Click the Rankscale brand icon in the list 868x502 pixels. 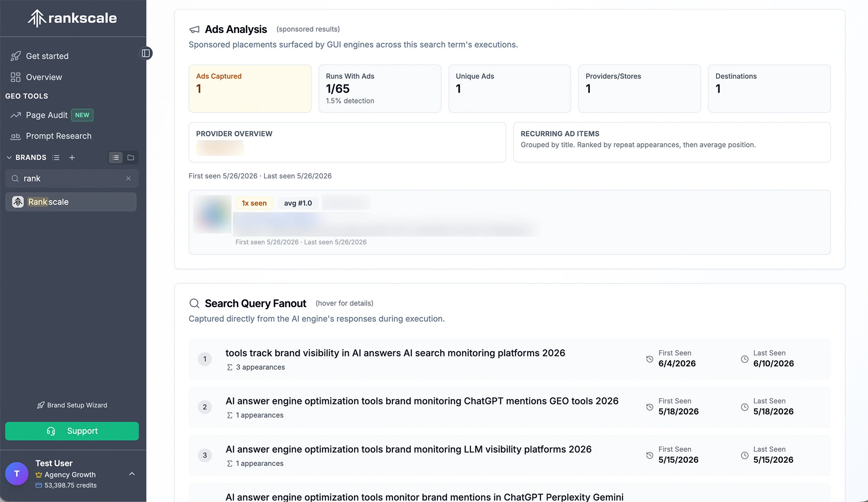18,202
